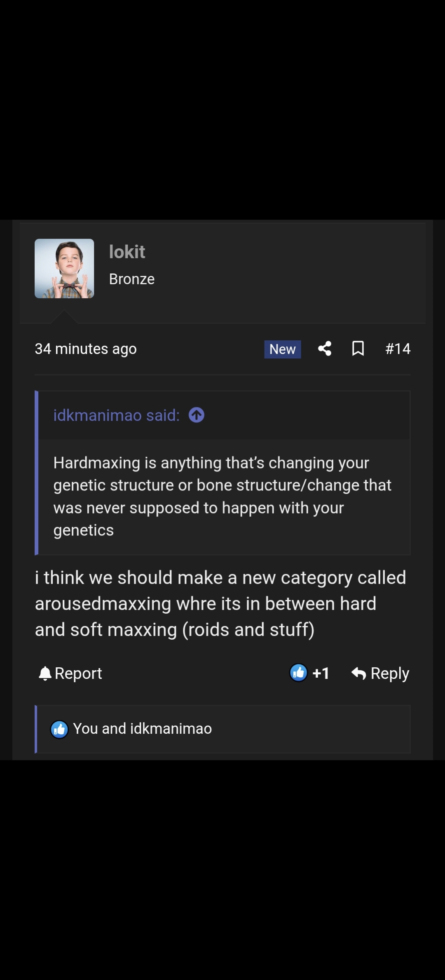Open the share icon for post #14

(325, 349)
